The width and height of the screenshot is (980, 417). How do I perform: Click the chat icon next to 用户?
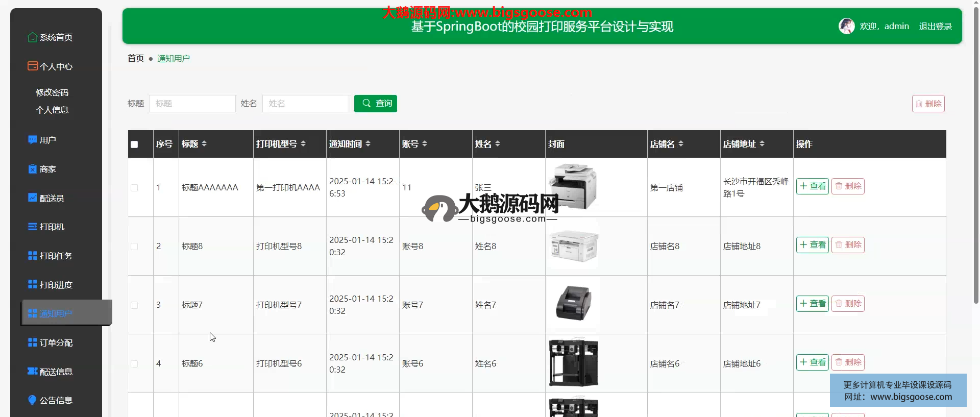33,140
